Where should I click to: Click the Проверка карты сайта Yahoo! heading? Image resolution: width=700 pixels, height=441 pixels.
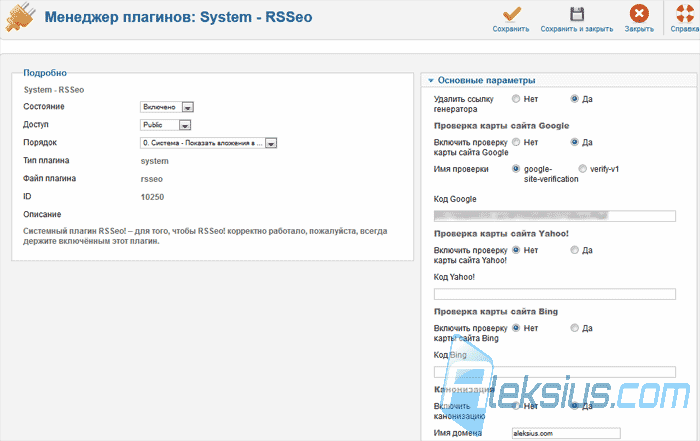pyautogui.click(x=501, y=233)
